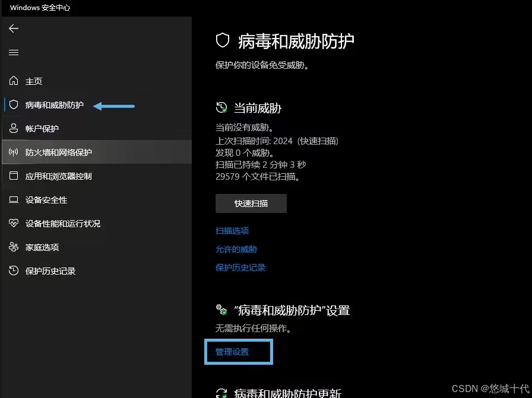Open the hamburger navigation menu
532x398 pixels.
click(14, 53)
